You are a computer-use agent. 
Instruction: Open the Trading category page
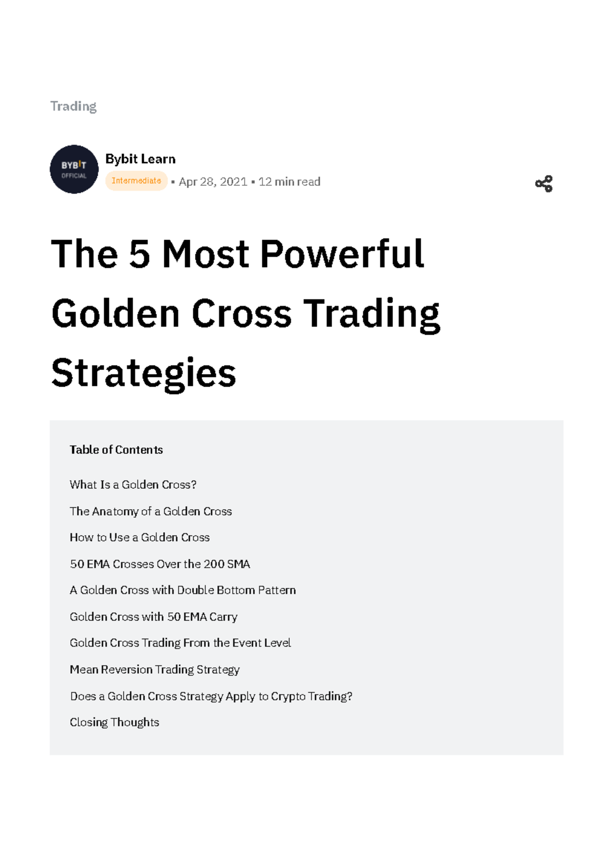coord(73,106)
